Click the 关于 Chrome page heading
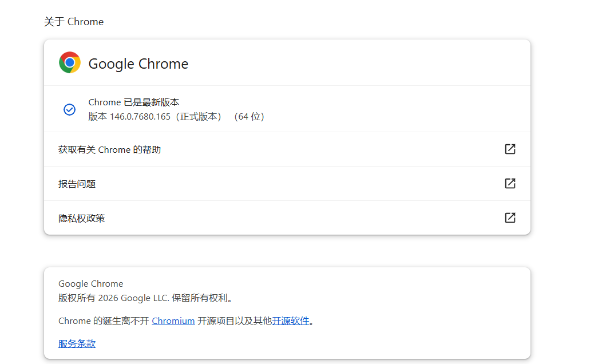Image resolution: width=602 pixels, height=364 pixels. click(74, 22)
